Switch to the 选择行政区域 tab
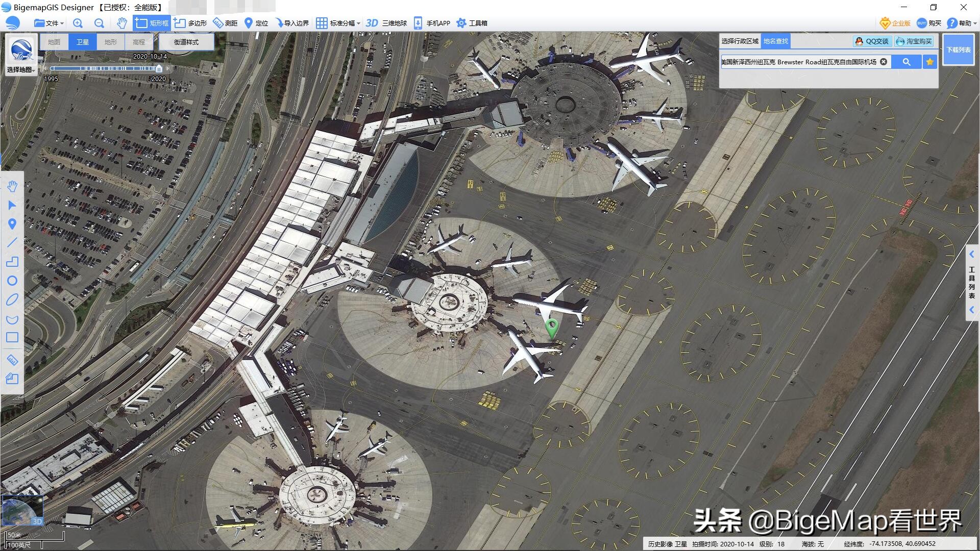The height and width of the screenshot is (551, 980). pos(740,41)
